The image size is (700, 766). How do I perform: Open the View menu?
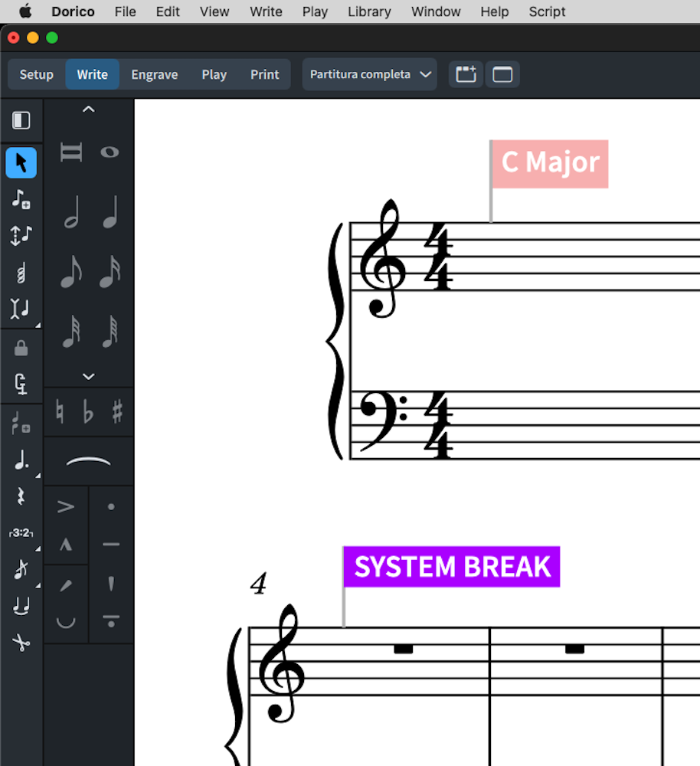click(214, 11)
